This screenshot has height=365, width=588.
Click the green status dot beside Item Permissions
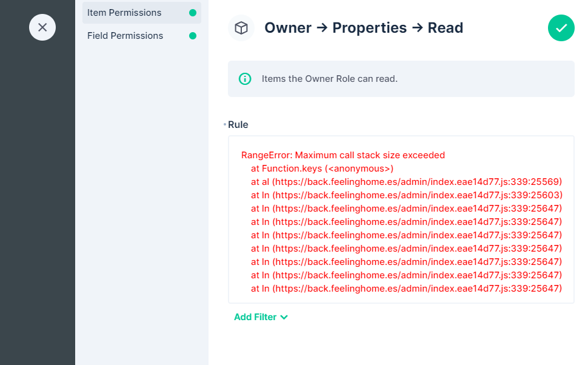[x=192, y=12]
